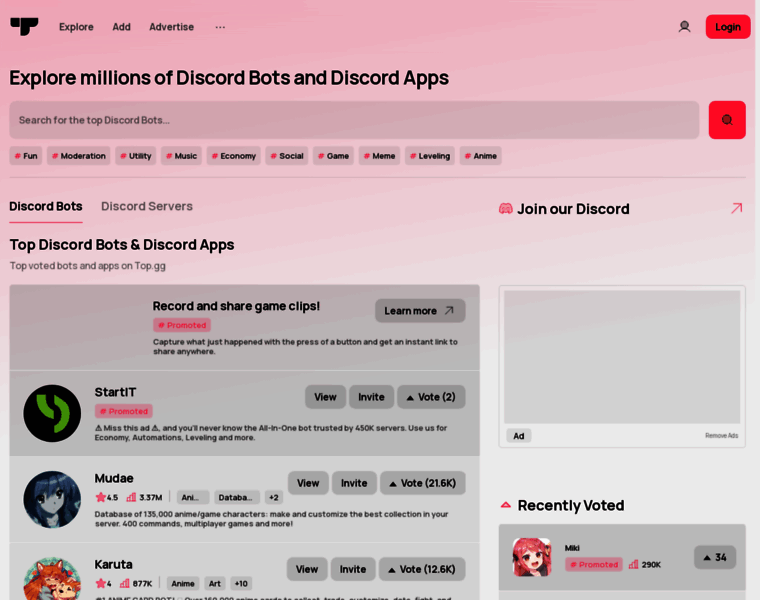Switch to the Discord Servers tab
The width and height of the screenshot is (760, 600).
tap(146, 206)
